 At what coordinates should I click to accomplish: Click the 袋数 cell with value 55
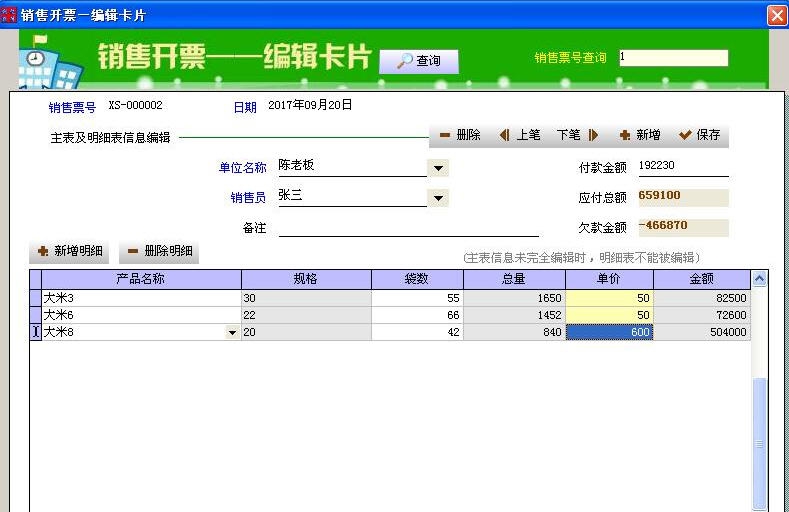(417, 298)
